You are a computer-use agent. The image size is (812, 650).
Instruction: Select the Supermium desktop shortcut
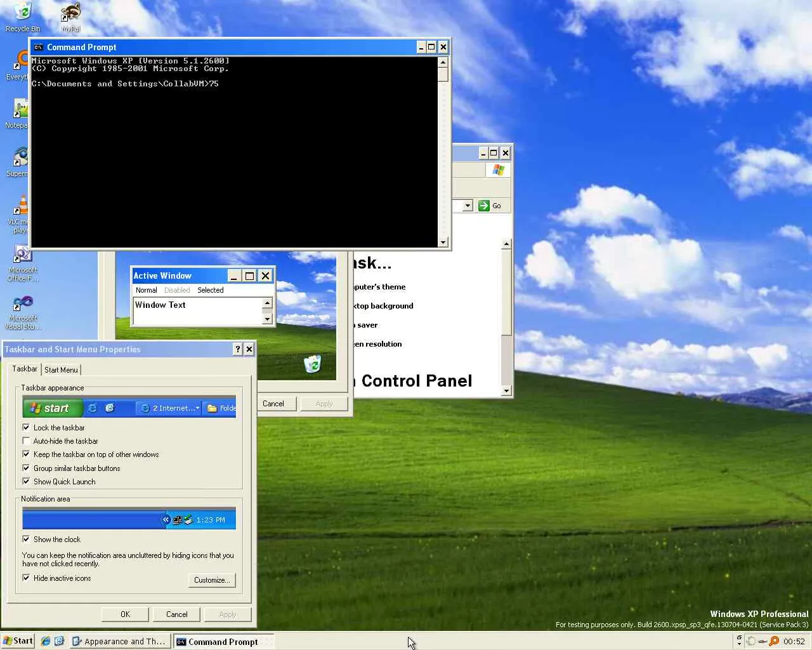click(18, 162)
